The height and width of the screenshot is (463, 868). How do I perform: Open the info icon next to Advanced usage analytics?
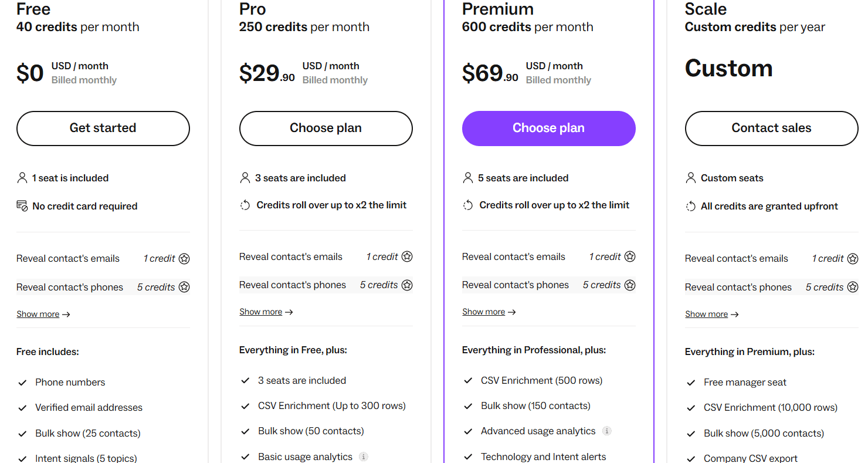pyautogui.click(x=608, y=431)
